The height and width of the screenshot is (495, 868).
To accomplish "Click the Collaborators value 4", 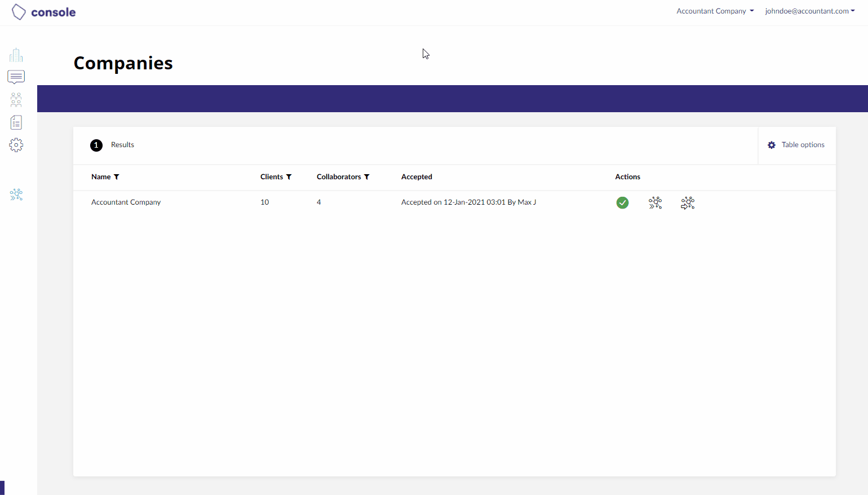I will pos(318,202).
